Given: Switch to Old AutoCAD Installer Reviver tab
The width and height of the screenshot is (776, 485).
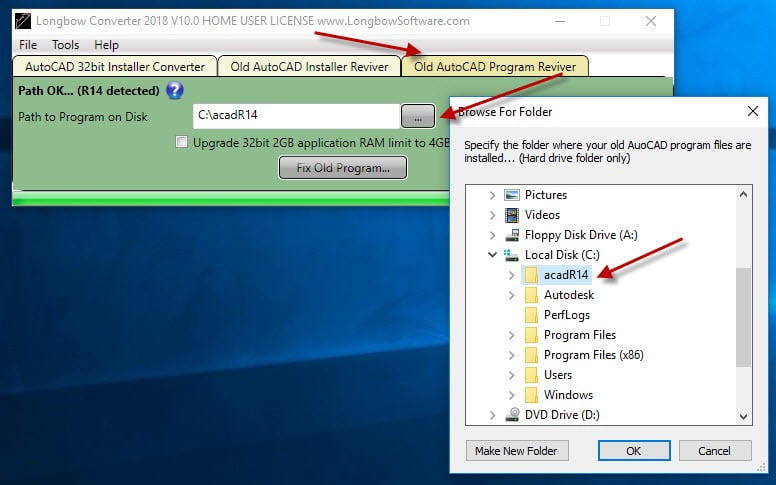Looking at the screenshot, I should point(309,66).
